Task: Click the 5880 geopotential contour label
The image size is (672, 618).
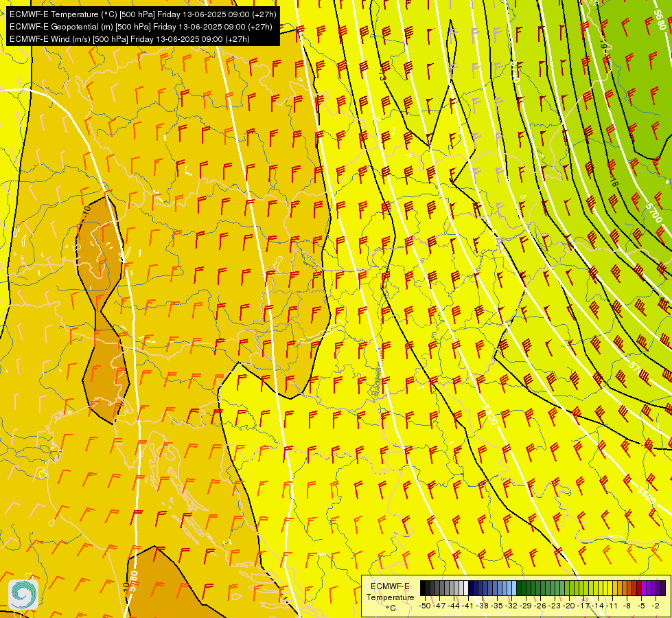Action: click(x=133, y=582)
